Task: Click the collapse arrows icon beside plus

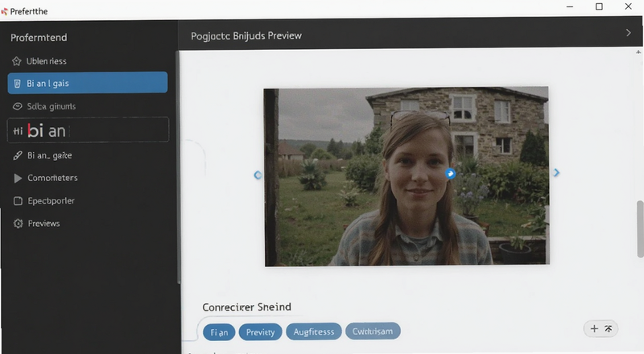Action: [609, 328]
